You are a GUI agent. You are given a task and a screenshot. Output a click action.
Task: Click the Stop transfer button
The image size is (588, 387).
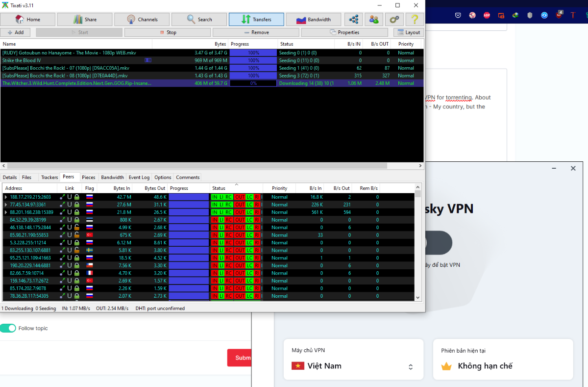(x=168, y=32)
